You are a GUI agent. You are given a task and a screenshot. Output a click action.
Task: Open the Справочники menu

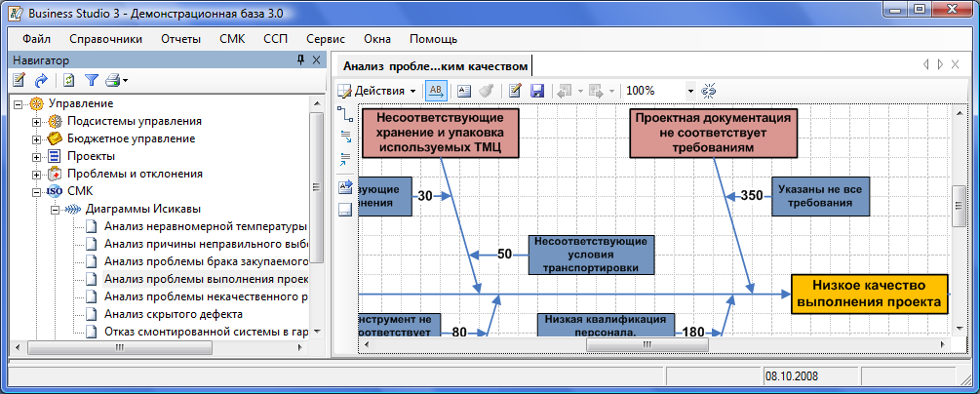105,39
